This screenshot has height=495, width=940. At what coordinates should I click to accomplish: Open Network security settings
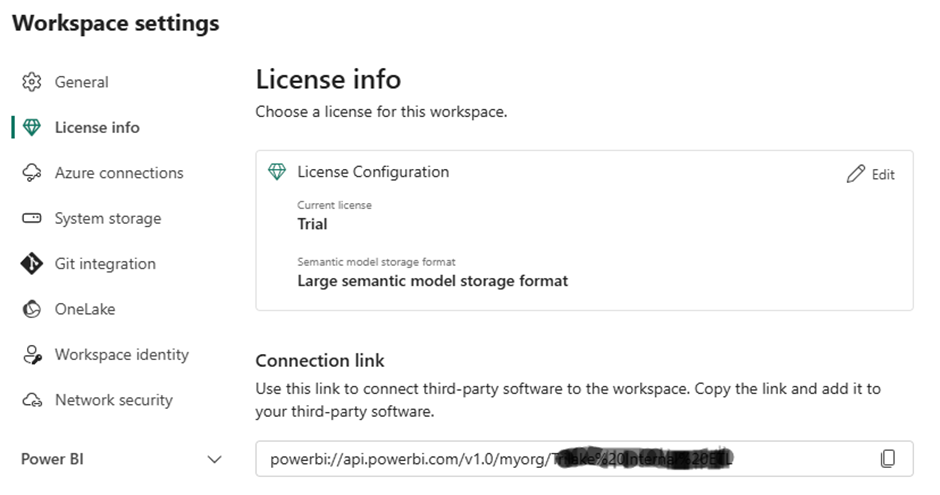coord(113,400)
